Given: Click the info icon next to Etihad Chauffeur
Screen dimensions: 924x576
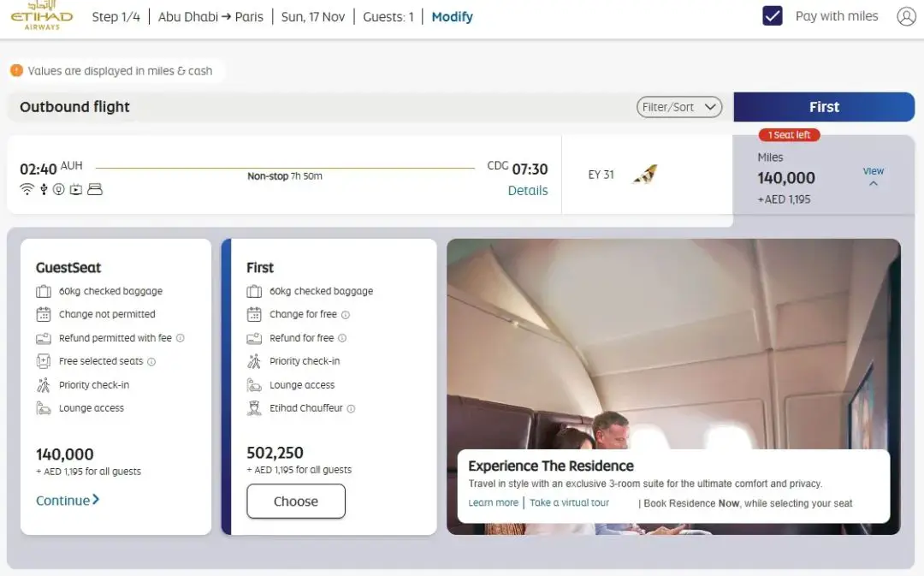Looking at the screenshot, I should 352,408.
